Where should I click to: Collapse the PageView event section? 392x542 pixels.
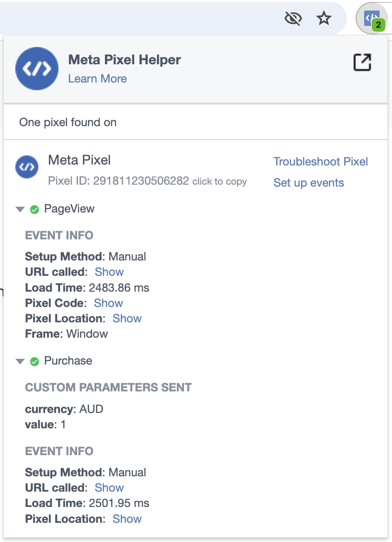(x=21, y=210)
